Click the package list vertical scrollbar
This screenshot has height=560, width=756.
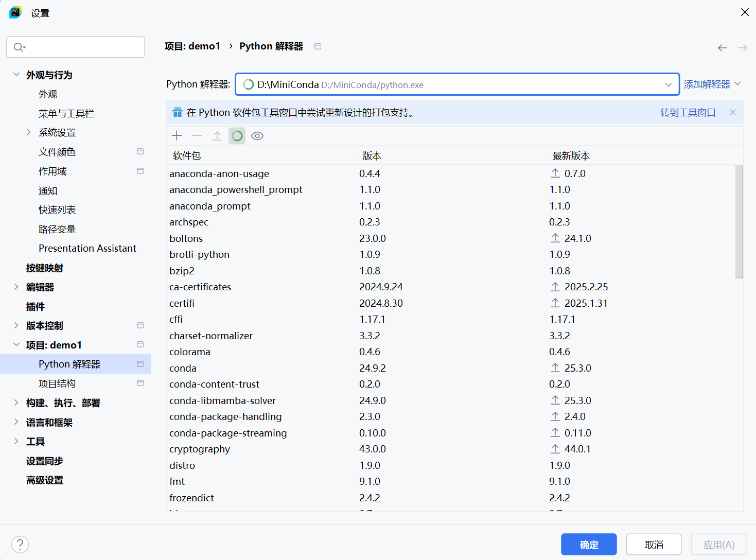[x=739, y=221]
